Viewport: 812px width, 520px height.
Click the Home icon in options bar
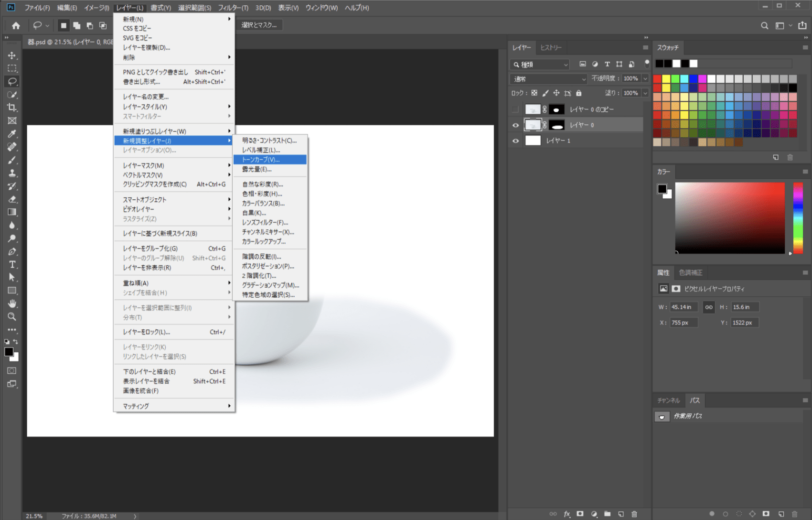click(x=16, y=25)
